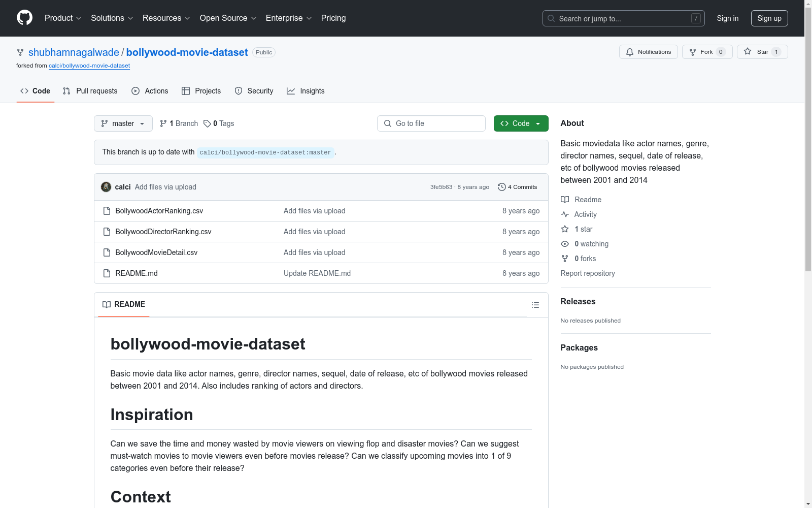Image resolution: width=812 pixels, height=508 pixels.
Task: Click the Sign up button
Action: 769,18
